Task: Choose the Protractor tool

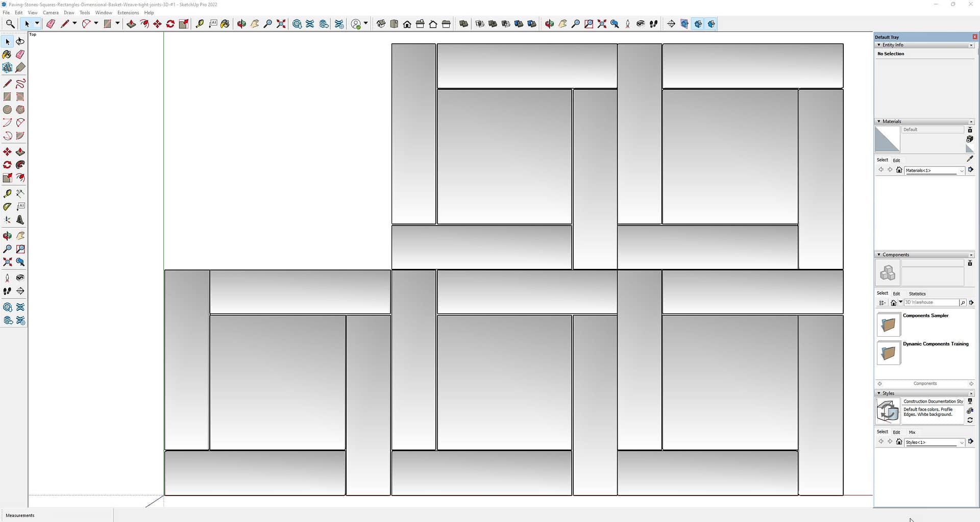Action: click(x=7, y=207)
